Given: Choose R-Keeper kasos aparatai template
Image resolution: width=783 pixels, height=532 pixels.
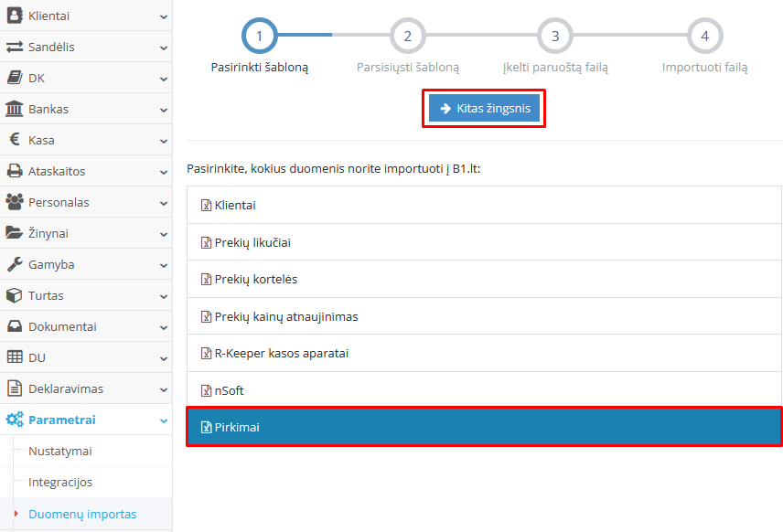Looking at the screenshot, I should coord(282,353).
